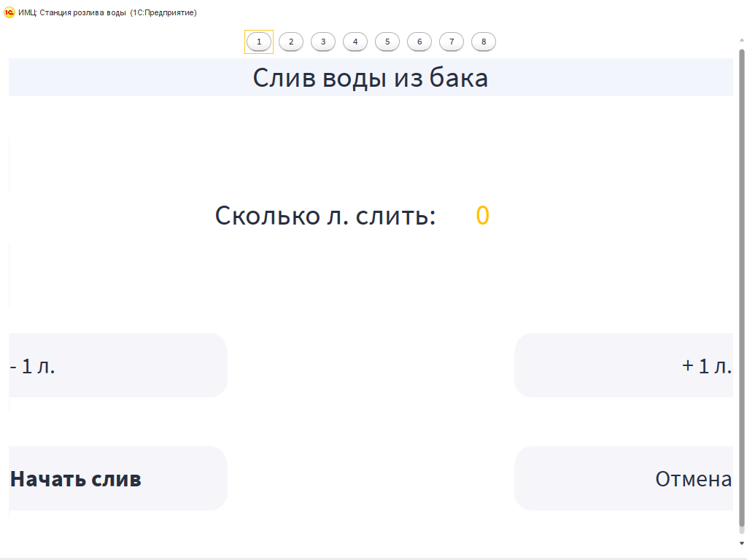
Task: Choose page button 7
Action: 452,42
